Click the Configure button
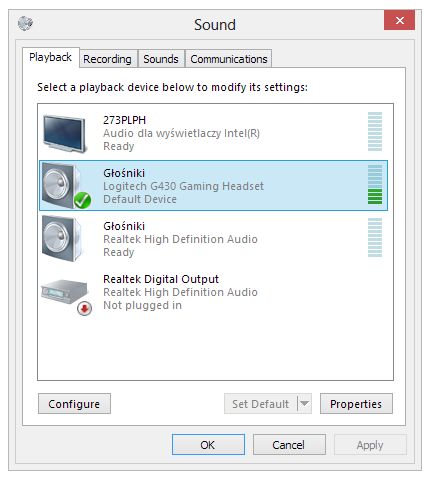This screenshot has width=429, height=479. [74, 404]
